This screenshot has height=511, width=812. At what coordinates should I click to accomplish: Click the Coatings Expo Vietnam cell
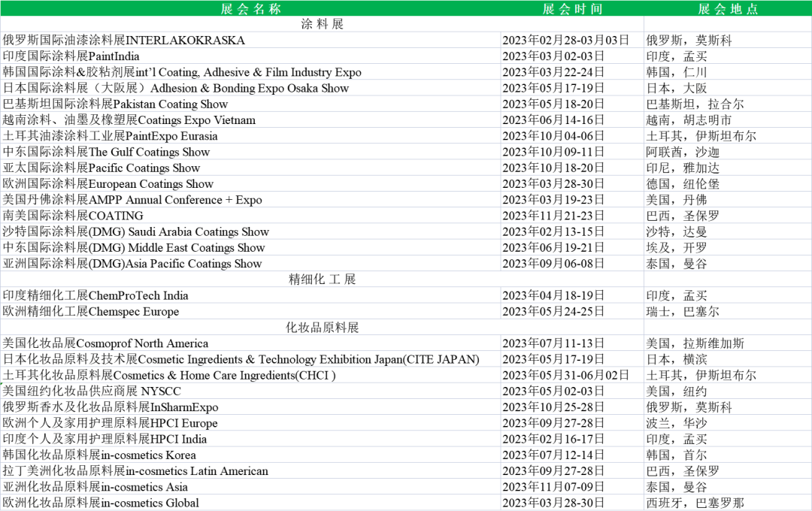click(x=250, y=119)
